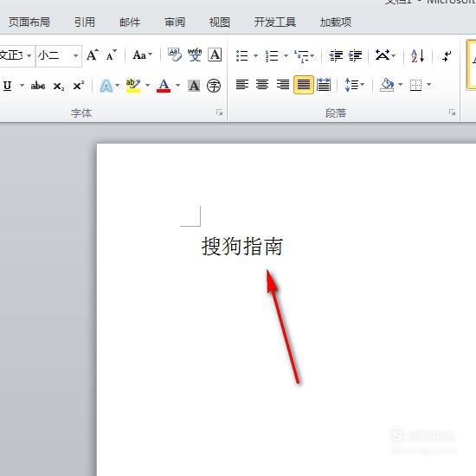Open the shading color dropdown arrow
Image resolution: width=476 pixels, height=476 pixels.
point(401,85)
